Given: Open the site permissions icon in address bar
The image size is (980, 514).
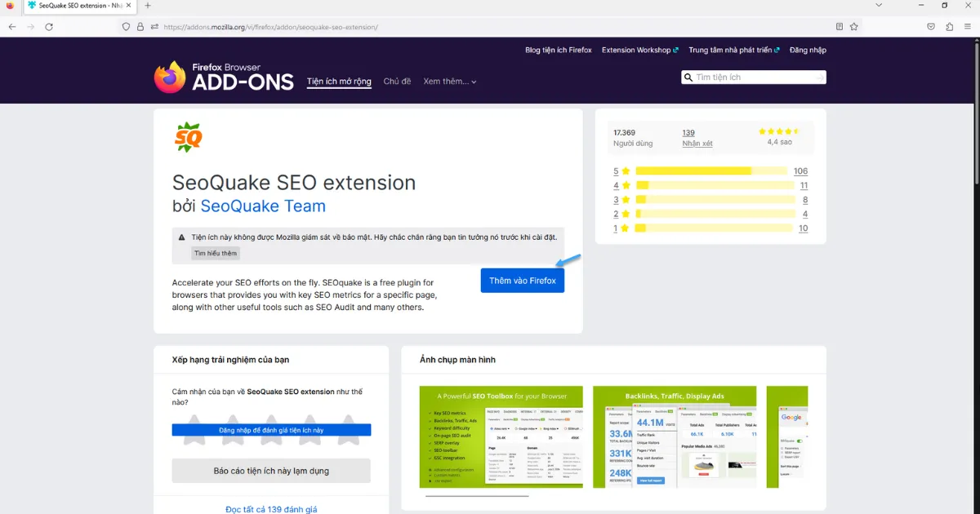Looking at the screenshot, I should click(x=154, y=26).
